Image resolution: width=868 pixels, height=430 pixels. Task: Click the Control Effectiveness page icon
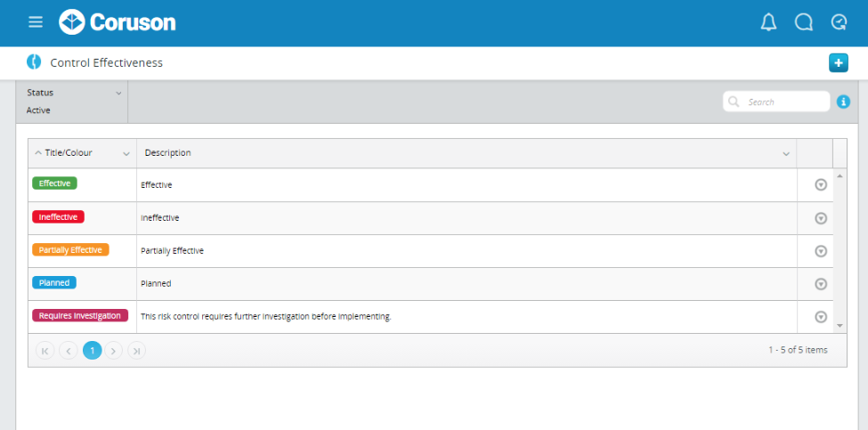[34, 62]
